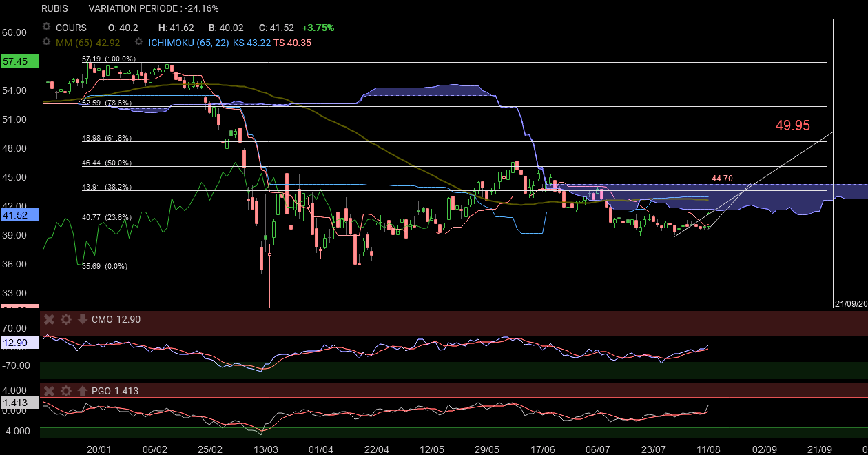Click VARIATION PERIODE -24.16% label
The height and width of the screenshot is (455, 868).
(154, 8)
